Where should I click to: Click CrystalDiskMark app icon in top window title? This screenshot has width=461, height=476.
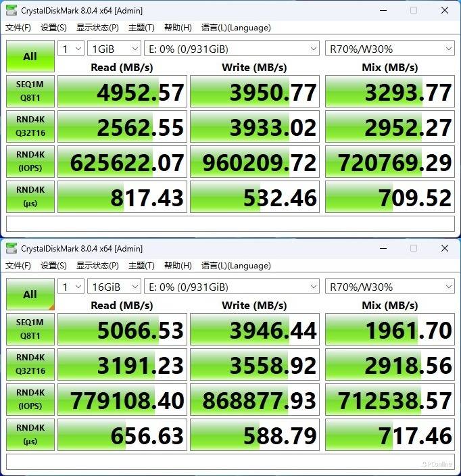click(11, 10)
